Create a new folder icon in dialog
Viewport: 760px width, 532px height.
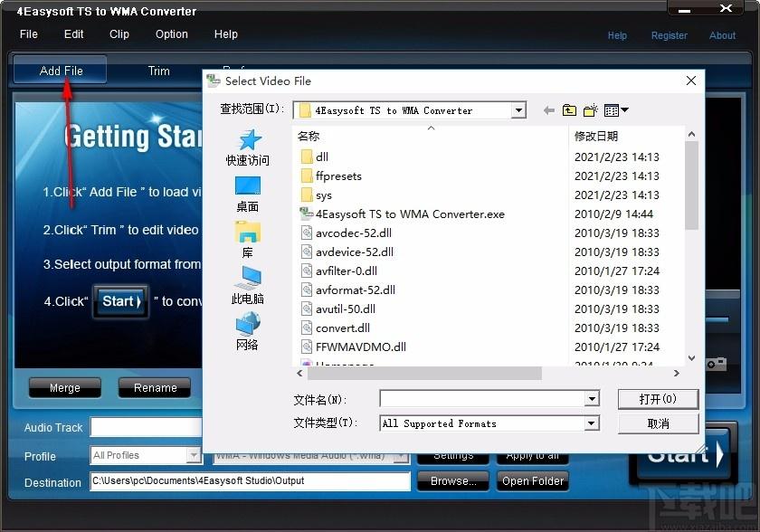click(x=590, y=110)
